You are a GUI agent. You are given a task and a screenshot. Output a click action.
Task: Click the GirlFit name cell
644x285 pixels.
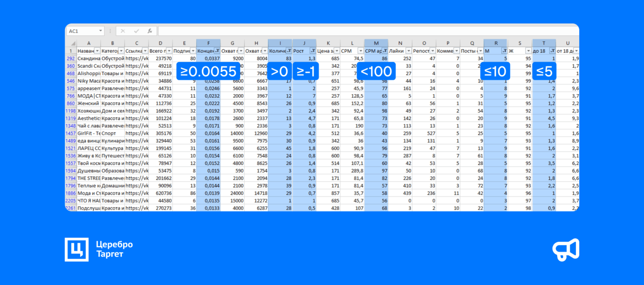click(x=88, y=133)
